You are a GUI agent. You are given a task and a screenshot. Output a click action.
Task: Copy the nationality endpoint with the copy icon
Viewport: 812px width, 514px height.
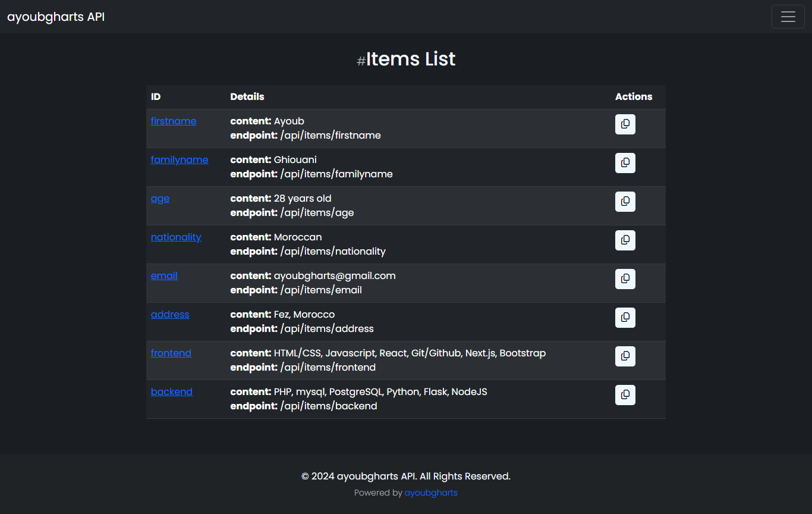click(625, 240)
